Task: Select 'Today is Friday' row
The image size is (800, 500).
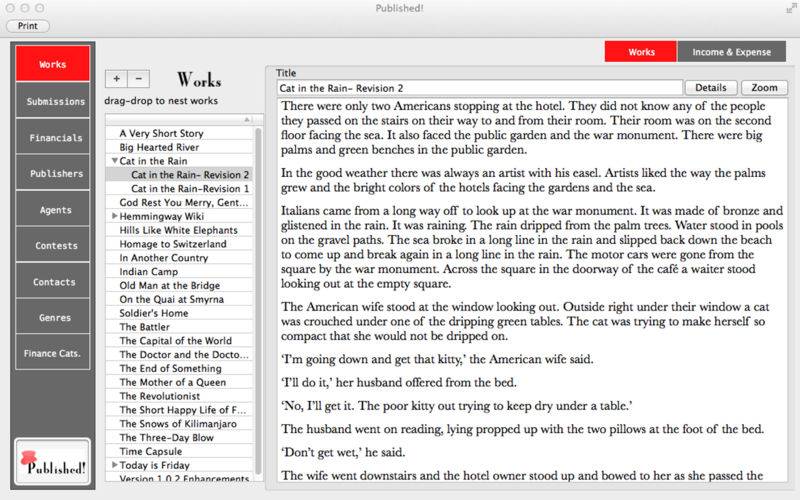Action: coord(179,465)
